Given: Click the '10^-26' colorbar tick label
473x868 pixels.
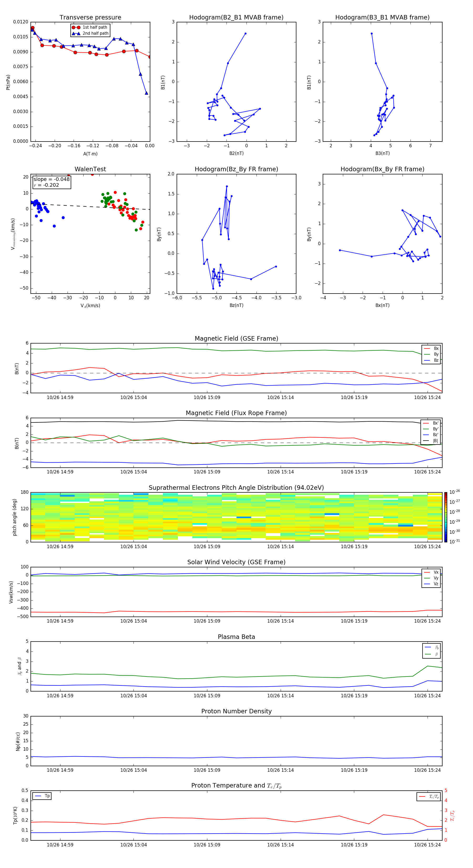Looking at the screenshot, I should pyautogui.click(x=455, y=492).
